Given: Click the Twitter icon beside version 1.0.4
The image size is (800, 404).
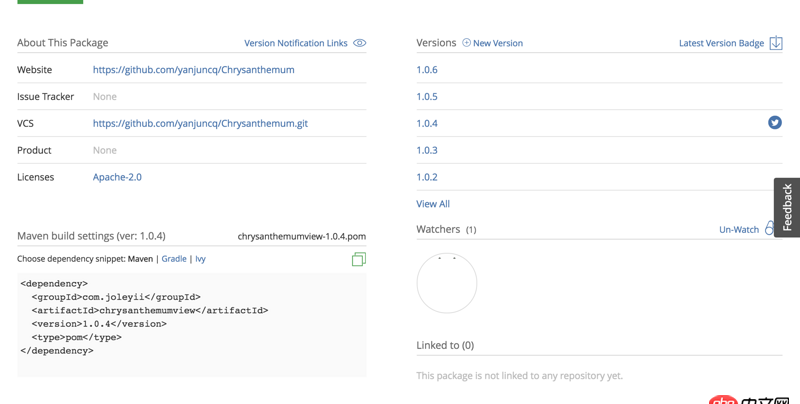Looking at the screenshot, I should click(x=775, y=123).
